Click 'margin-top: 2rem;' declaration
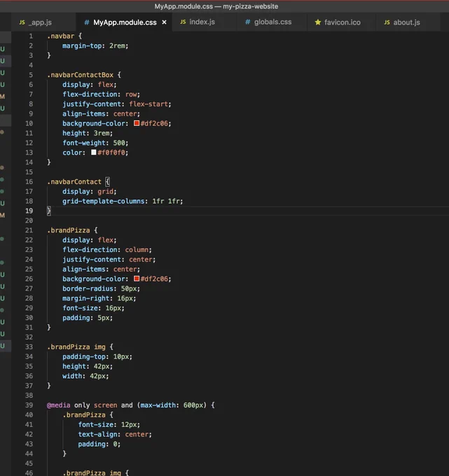The image size is (449, 476). pos(95,45)
